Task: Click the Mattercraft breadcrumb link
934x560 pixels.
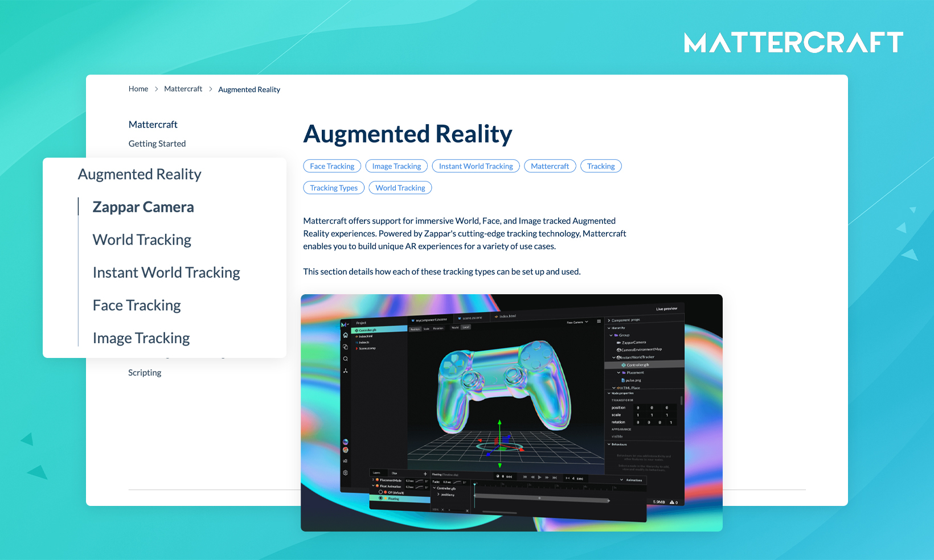Action: click(183, 89)
